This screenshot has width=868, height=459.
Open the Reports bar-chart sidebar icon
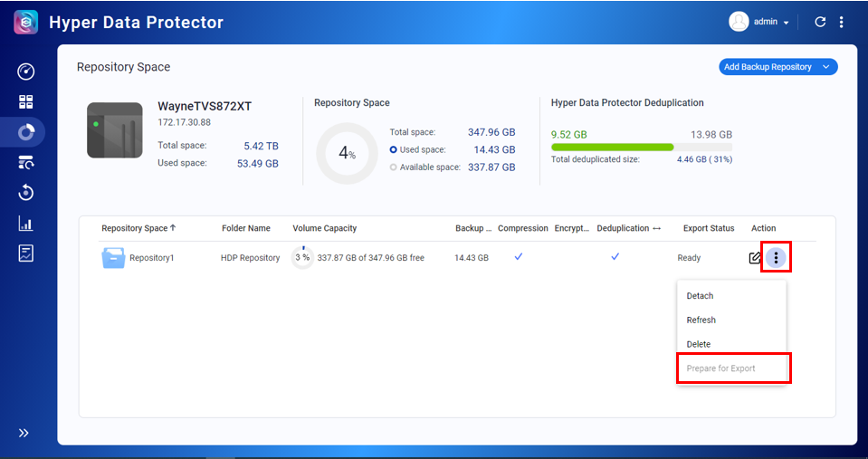point(25,224)
